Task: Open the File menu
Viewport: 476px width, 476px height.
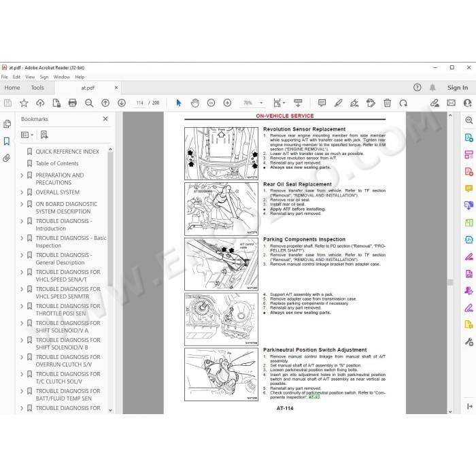Action: tap(5, 77)
